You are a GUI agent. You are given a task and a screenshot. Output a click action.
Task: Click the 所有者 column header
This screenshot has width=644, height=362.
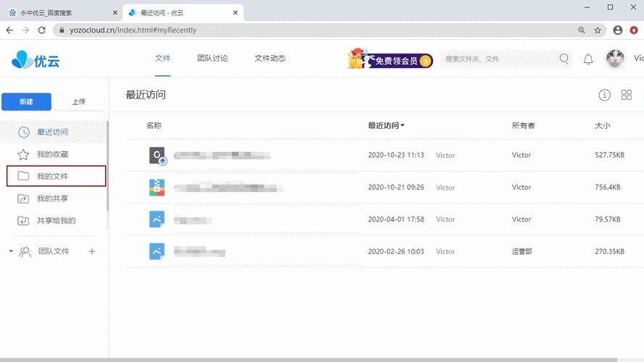(523, 125)
